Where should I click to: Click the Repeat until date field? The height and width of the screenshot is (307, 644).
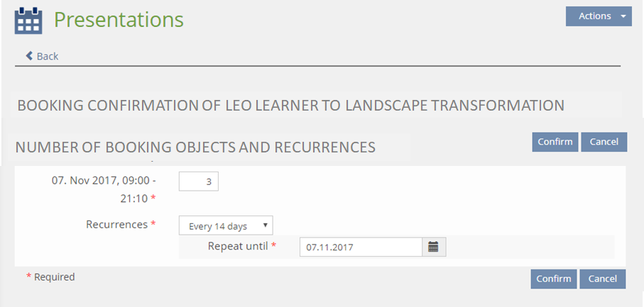[x=361, y=247]
